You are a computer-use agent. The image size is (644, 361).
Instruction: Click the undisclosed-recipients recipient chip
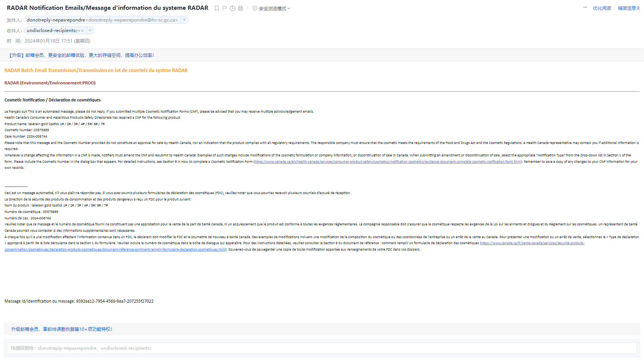point(52,31)
